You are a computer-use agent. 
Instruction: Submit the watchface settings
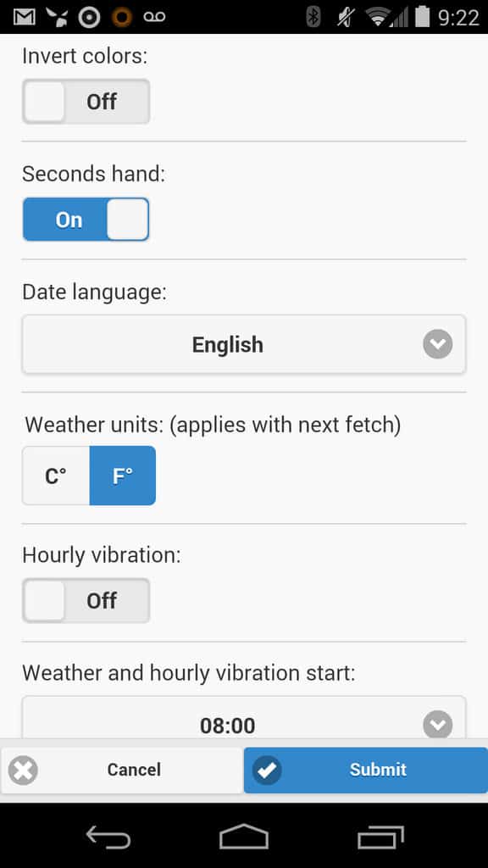coord(366,770)
